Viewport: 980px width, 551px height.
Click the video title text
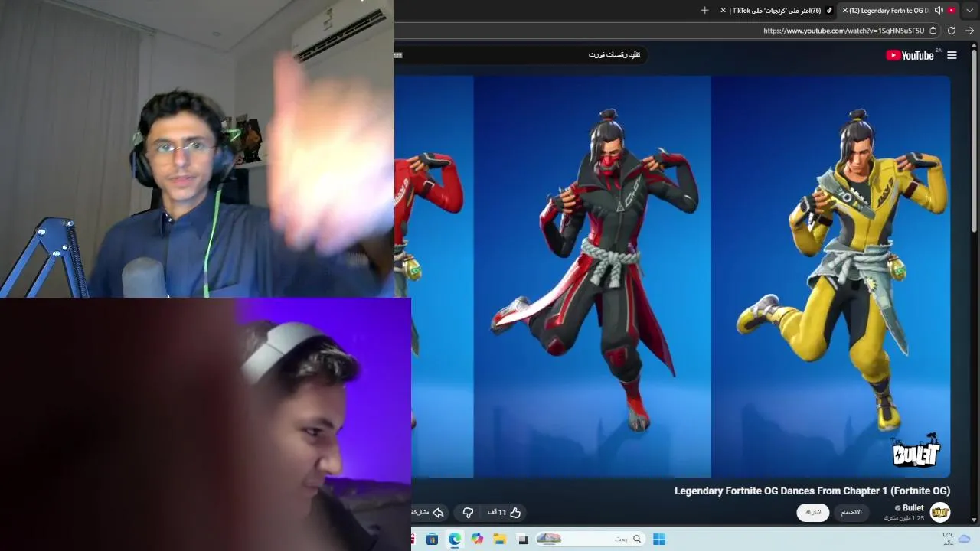pos(812,491)
